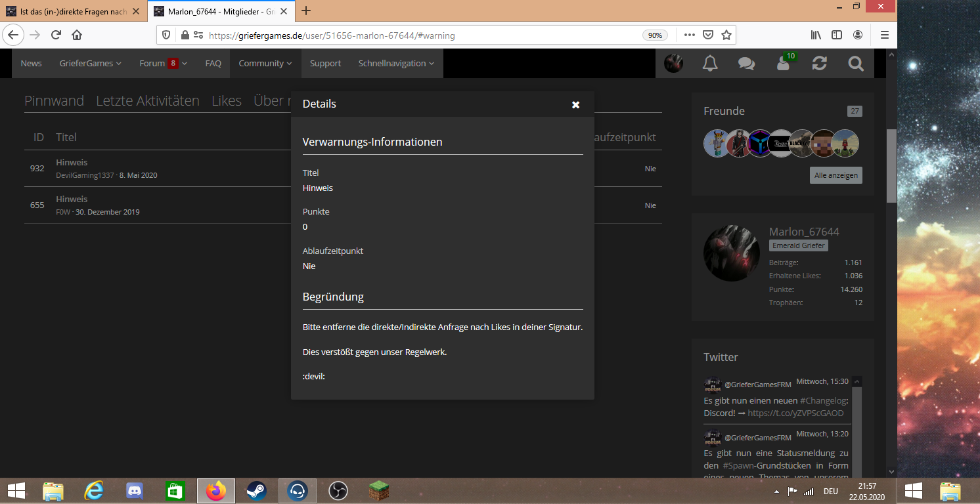Open Discord from the taskbar
Screen dimensions: 980x504
[x=135, y=490]
